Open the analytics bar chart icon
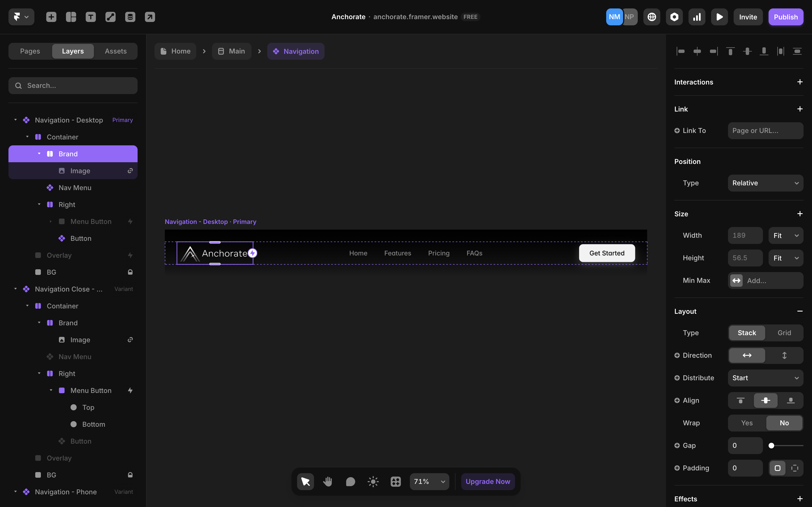The height and width of the screenshot is (507, 812). click(x=697, y=17)
